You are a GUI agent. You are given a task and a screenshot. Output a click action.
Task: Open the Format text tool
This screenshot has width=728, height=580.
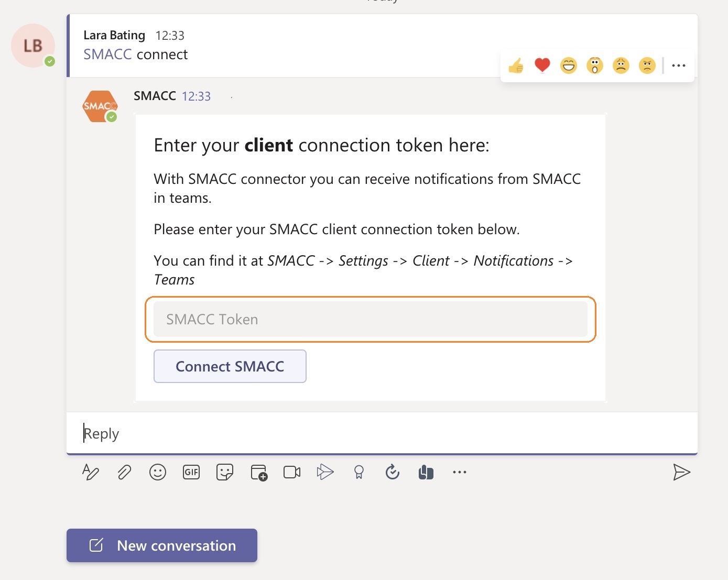(91, 472)
